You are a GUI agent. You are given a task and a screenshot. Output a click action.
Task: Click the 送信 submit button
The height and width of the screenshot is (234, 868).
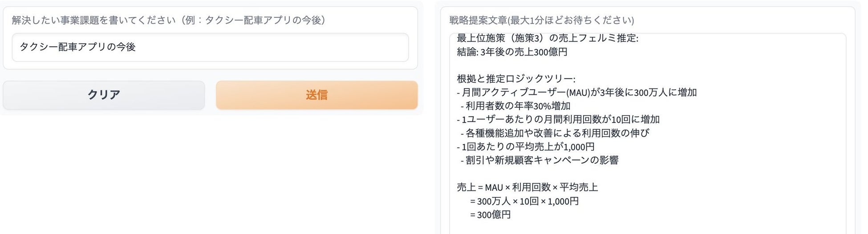click(x=316, y=95)
